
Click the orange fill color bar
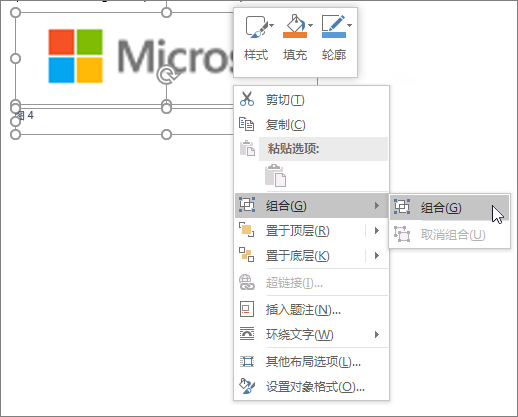(295, 35)
